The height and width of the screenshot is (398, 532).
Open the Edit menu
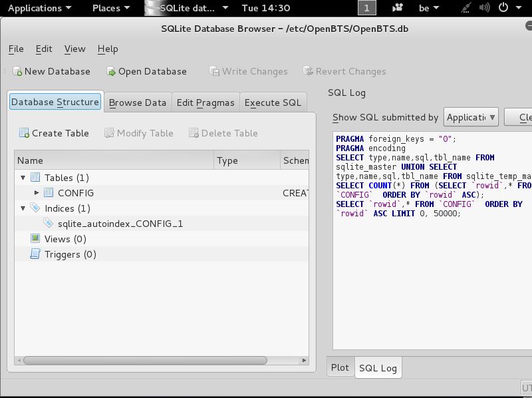(44, 49)
